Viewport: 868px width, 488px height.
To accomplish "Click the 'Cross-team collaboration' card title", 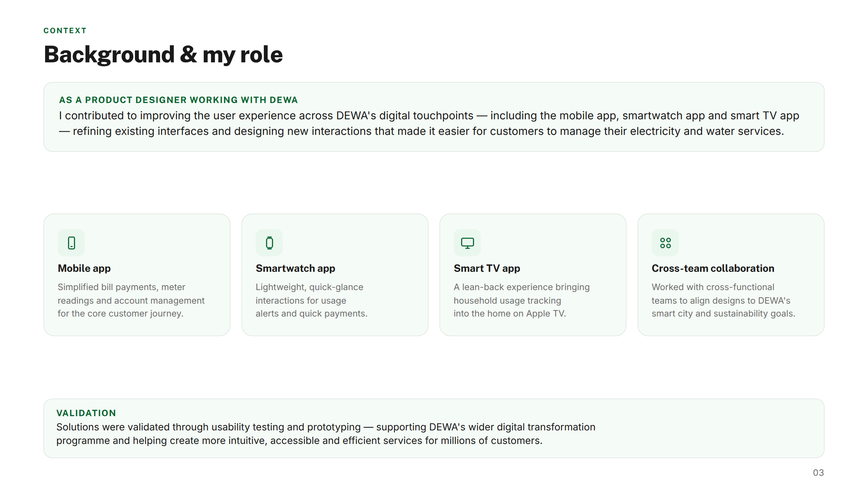I will coord(713,268).
